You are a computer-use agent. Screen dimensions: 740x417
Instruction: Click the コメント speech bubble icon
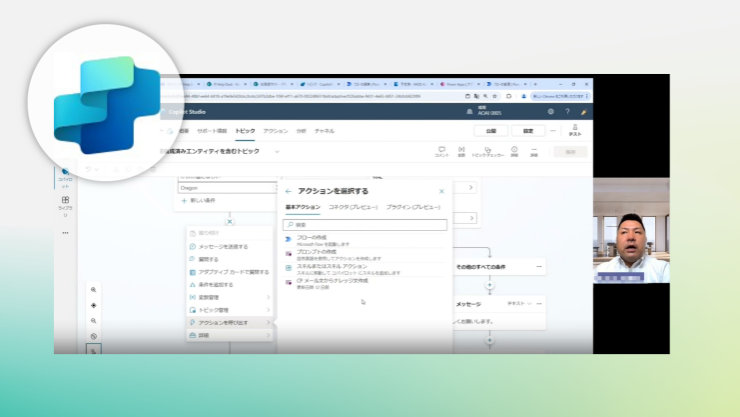pyautogui.click(x=442, y=151)
